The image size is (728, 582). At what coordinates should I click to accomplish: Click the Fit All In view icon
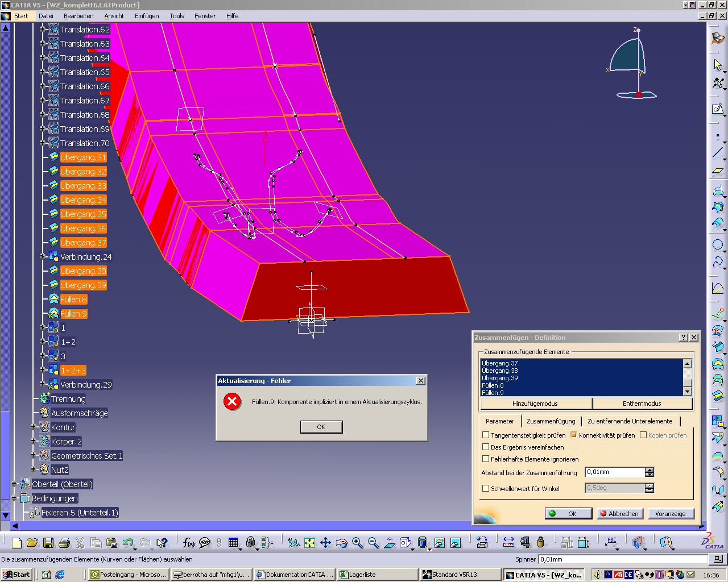point(309,543)
